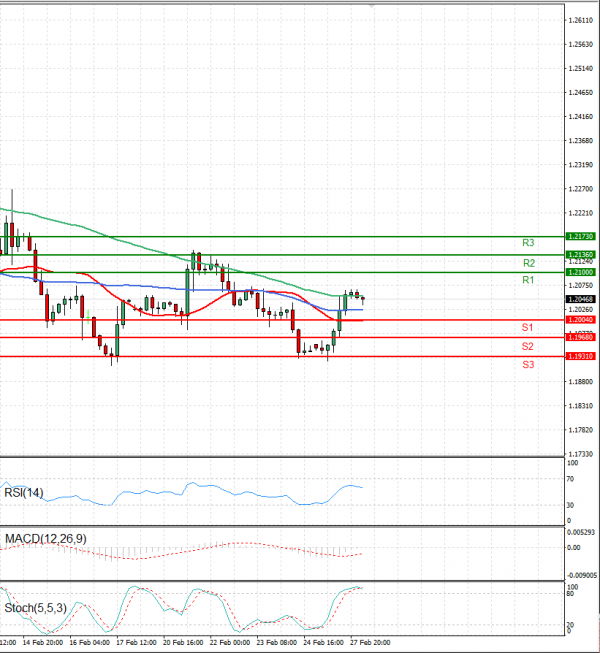Click the 1.25630 price axis value
This screenshot has width=600, height=653.
[x=581, y=45]
